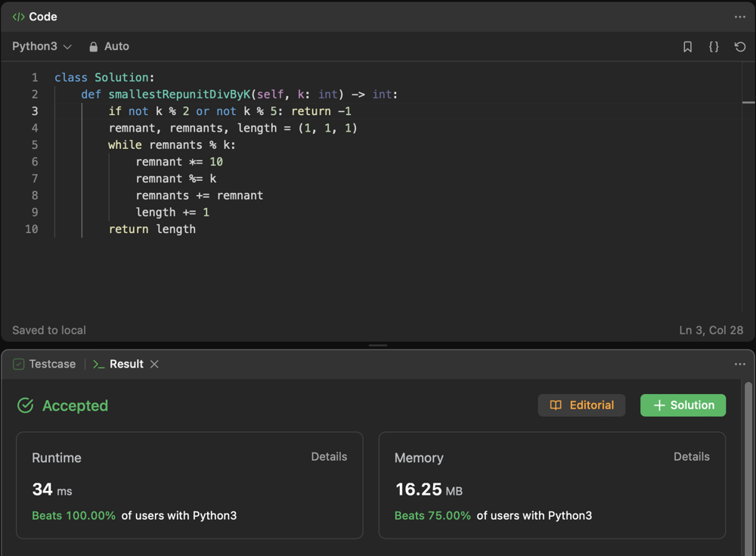Viewport: 756px width, 556px height.
Task: Select the Result tab
Action: coord(125,364)
